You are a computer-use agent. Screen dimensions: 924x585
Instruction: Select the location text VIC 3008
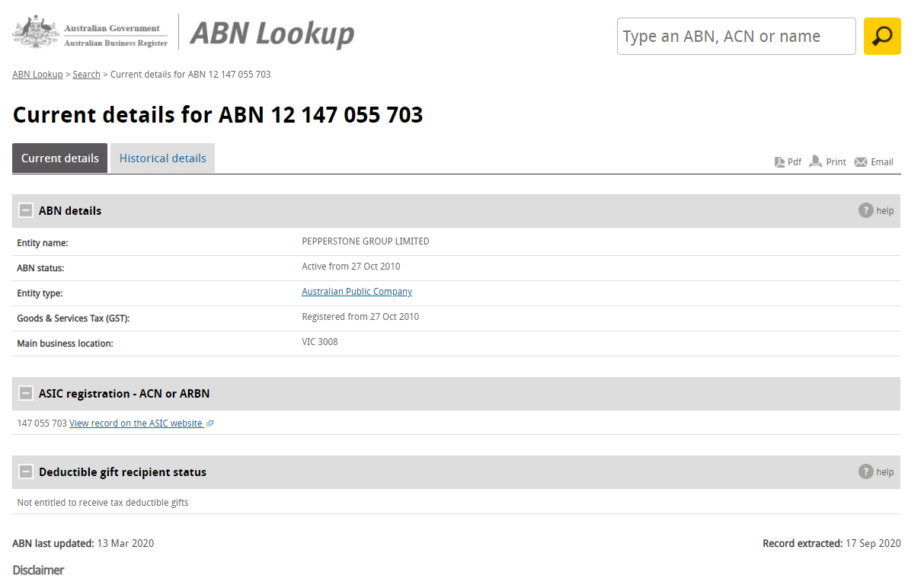tap(320, 342)
